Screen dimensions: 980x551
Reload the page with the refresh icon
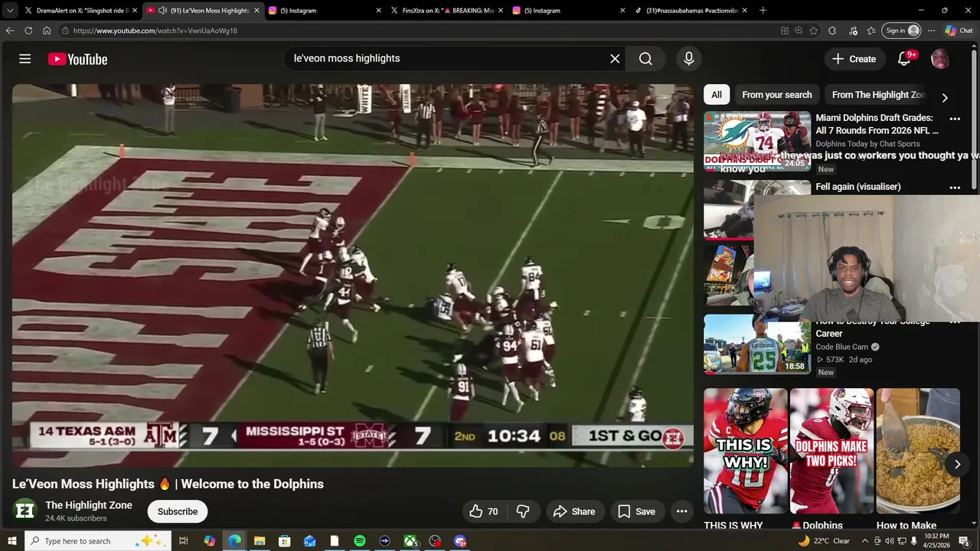[x=28, y=31]
